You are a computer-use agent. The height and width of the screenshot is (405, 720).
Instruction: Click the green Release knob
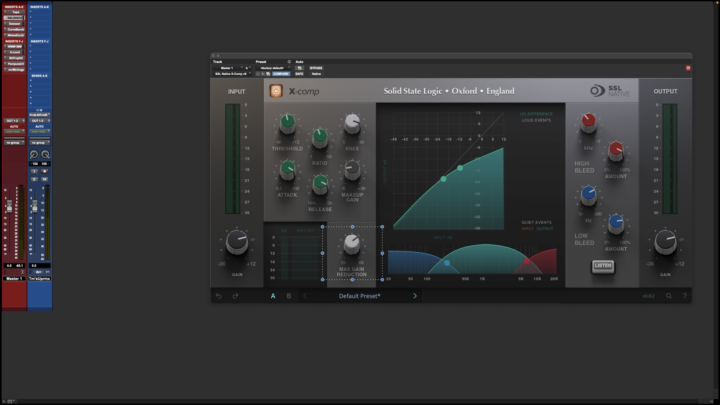320,184
